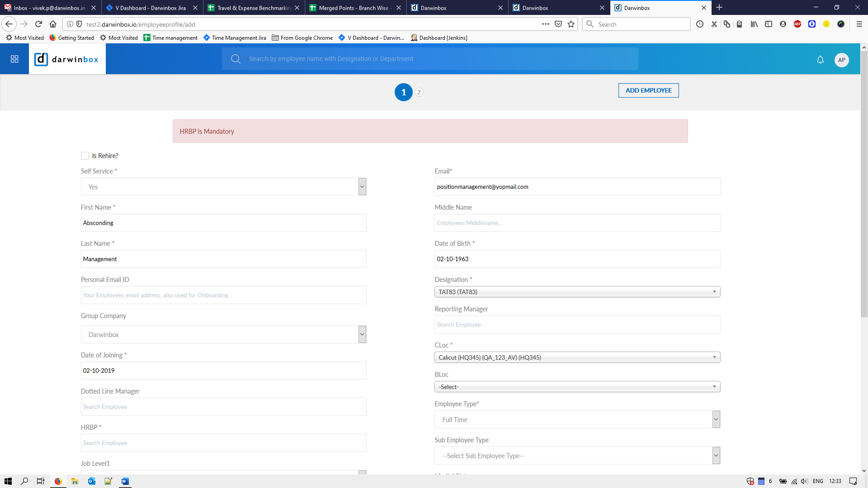Open Word from the taskbar
Image resolution: width=868 pixels, height=488 pixels.
125,481
